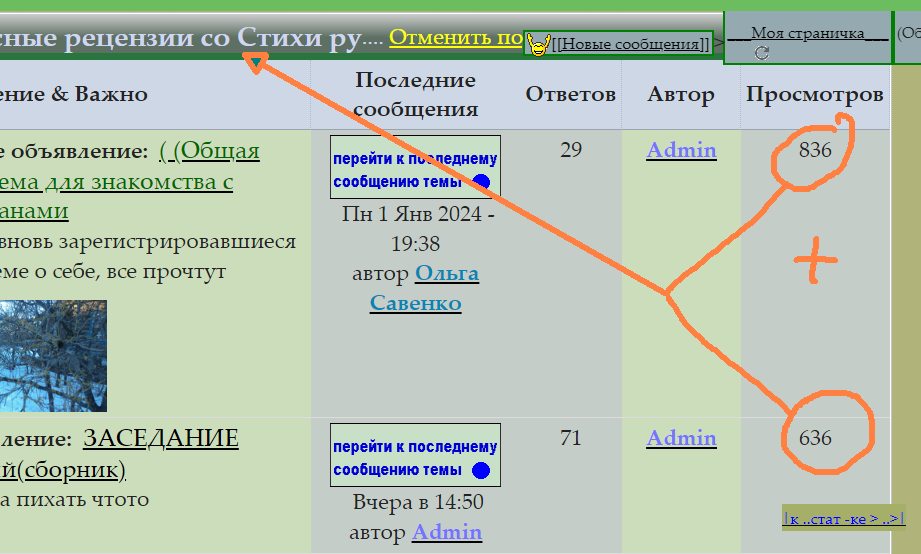
Task: Open the ЗАСЕДАНИЕ topic link
Action: pyautogui.click(x=119, y=454)
